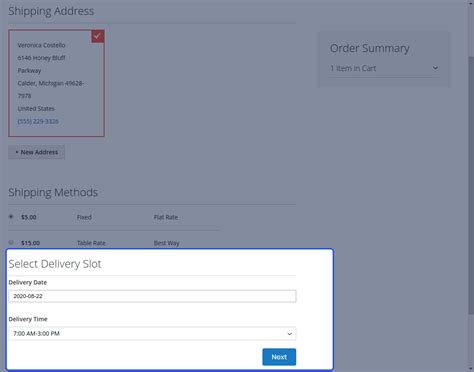Click the Best Way carrier label
This screenshot has width=474, height=372.
point(166,243)
